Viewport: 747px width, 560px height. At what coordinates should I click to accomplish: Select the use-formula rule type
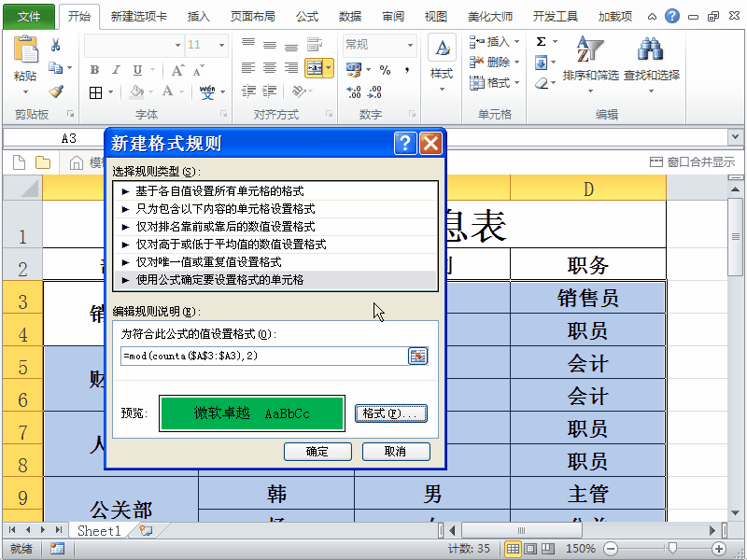pos(275,280)
